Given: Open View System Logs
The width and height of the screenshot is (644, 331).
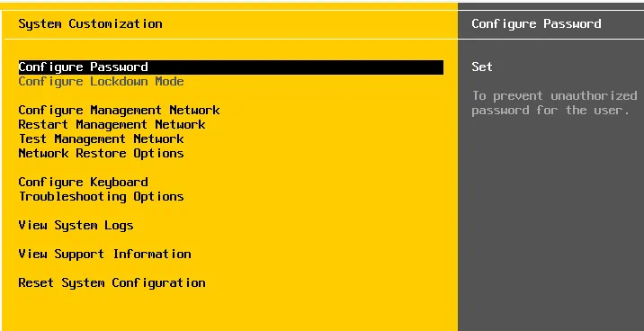Looking at the screenshot, I should coord(76,225).
